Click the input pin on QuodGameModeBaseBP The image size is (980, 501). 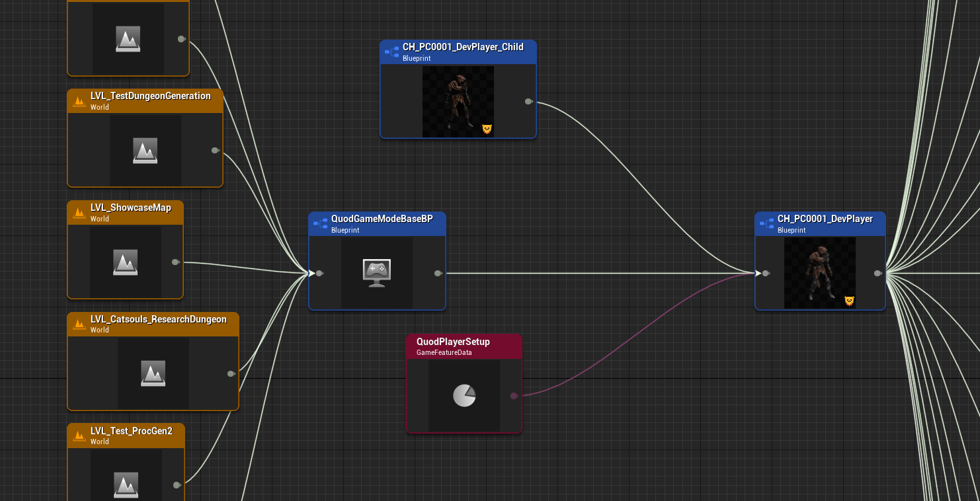(319, 272)
